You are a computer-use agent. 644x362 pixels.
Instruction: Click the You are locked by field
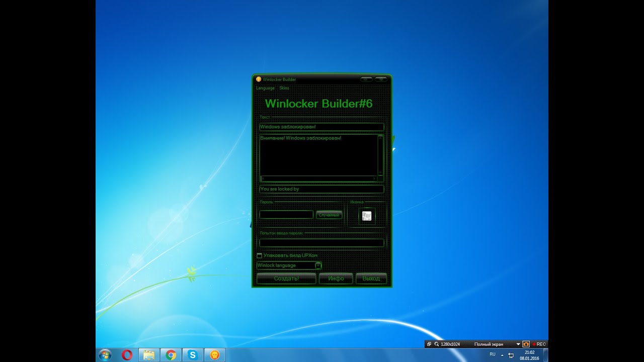(321, 189)
